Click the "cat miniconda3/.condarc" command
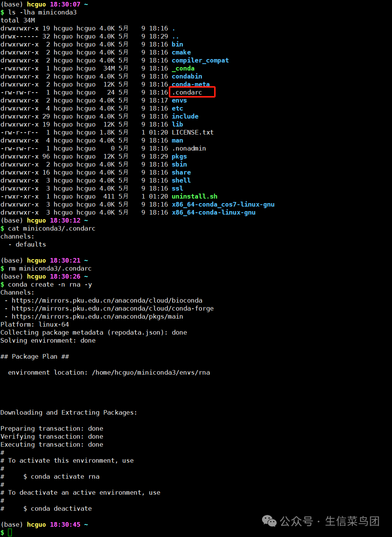Viewport: 392px width, 537px height. (52, 228)
